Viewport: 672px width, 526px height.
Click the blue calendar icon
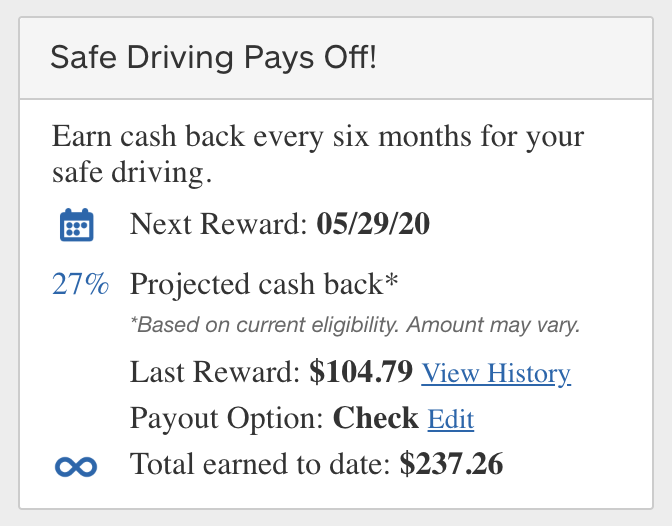(77, 225)
